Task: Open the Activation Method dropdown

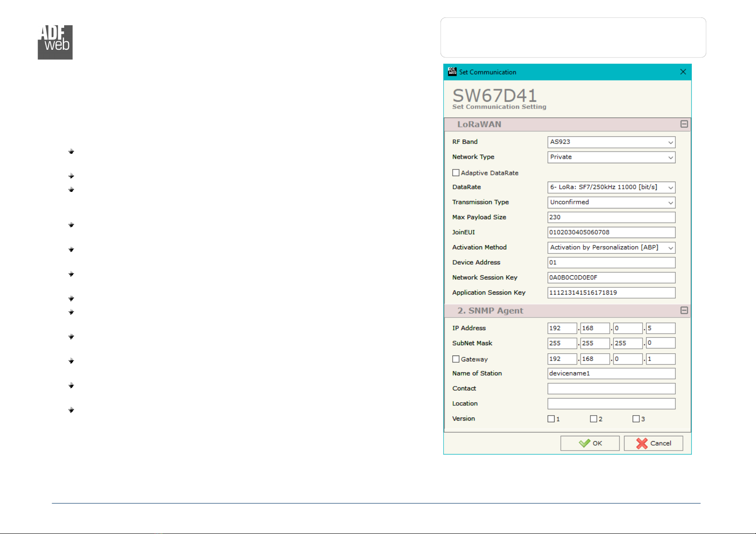Action: [x=612, y=247]
